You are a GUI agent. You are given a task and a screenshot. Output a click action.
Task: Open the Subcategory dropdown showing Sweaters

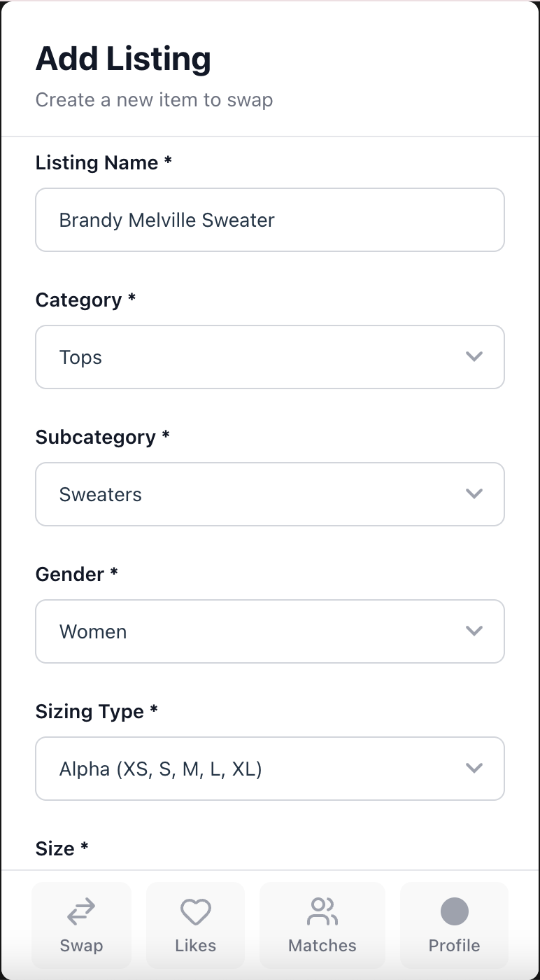coord(269,494)
